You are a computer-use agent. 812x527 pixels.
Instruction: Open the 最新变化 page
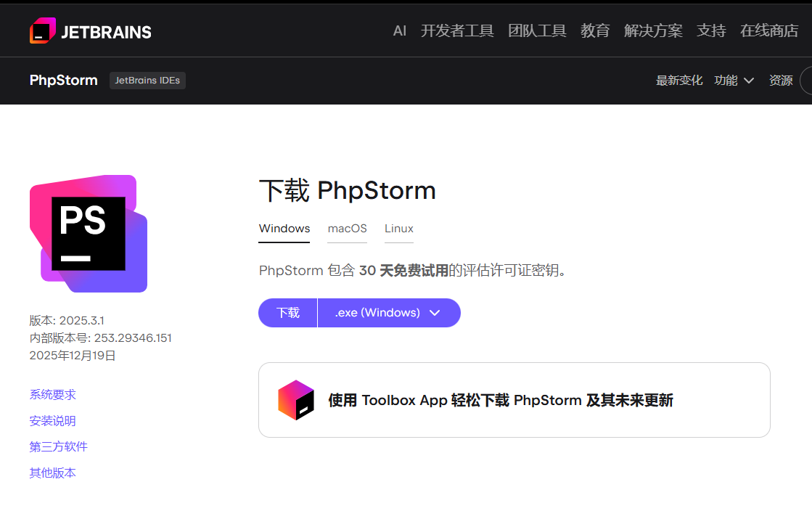pyautogui.click(x=679, y=81)
